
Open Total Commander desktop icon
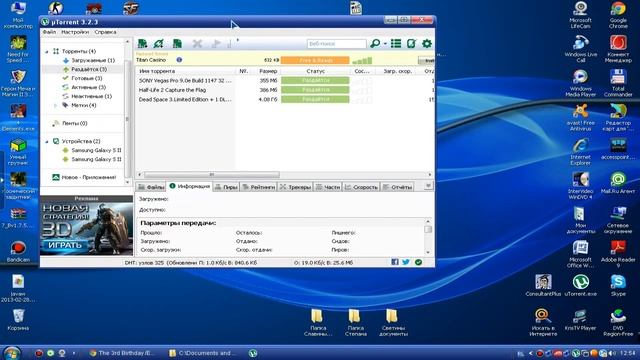pyautogui.click(x=618, y=83)
